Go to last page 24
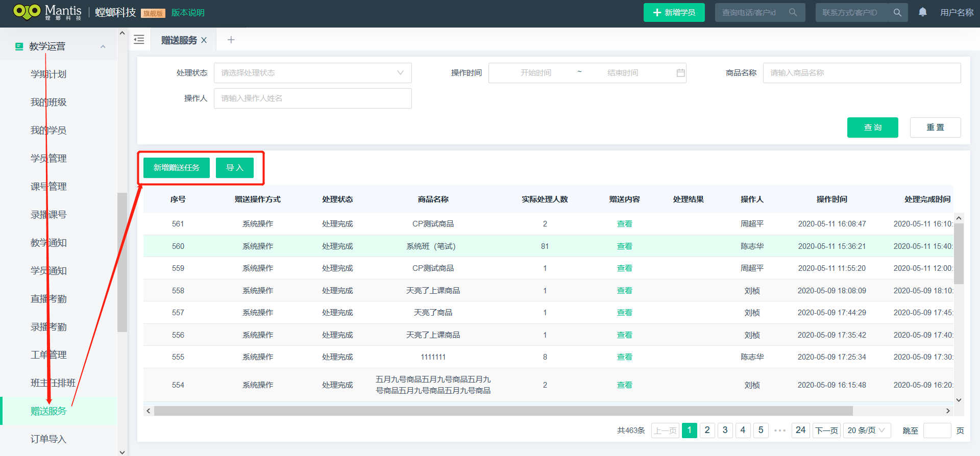The height and width of the screenshot is (456, 980). coord(800,430)
